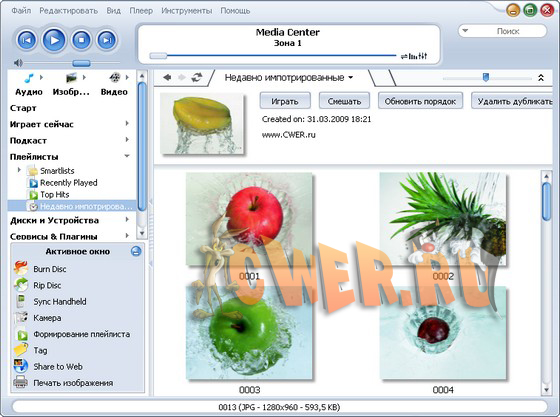Open the Аудио section icon
The image size is (560, 417).
29,77
